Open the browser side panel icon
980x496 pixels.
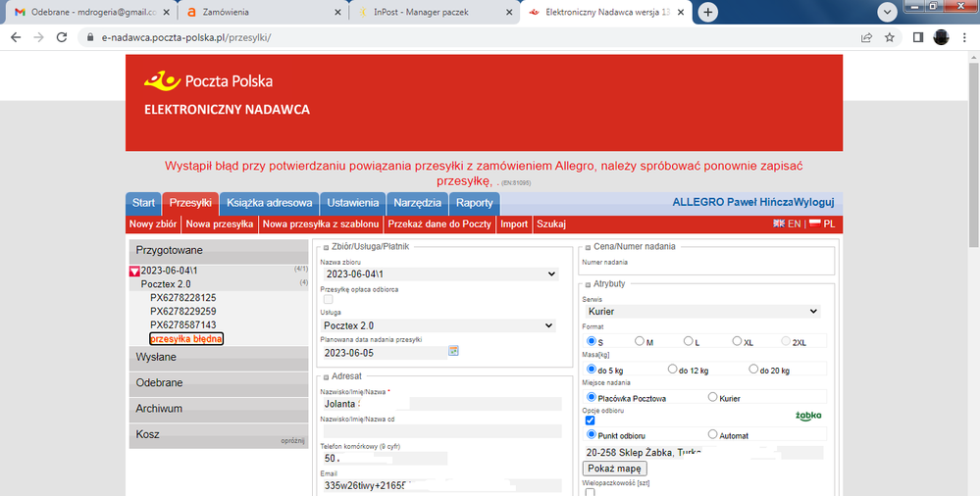[x=918, y=37]
